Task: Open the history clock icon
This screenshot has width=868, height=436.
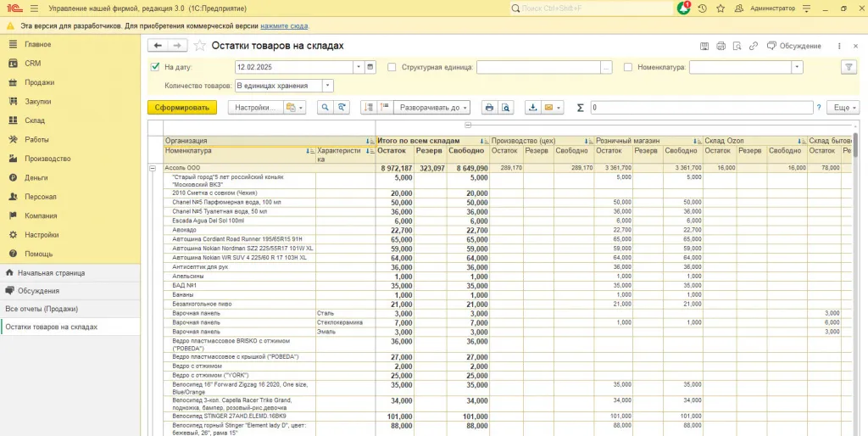Action: [702, 8]
